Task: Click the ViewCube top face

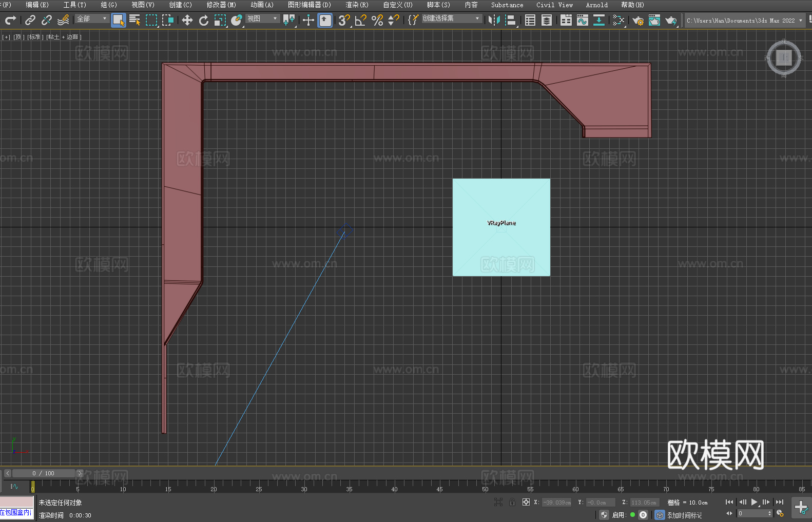Action: pos(784,57)
